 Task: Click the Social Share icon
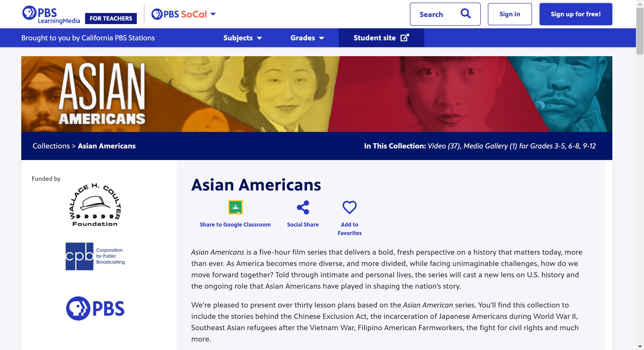click(x=303, y=207)
